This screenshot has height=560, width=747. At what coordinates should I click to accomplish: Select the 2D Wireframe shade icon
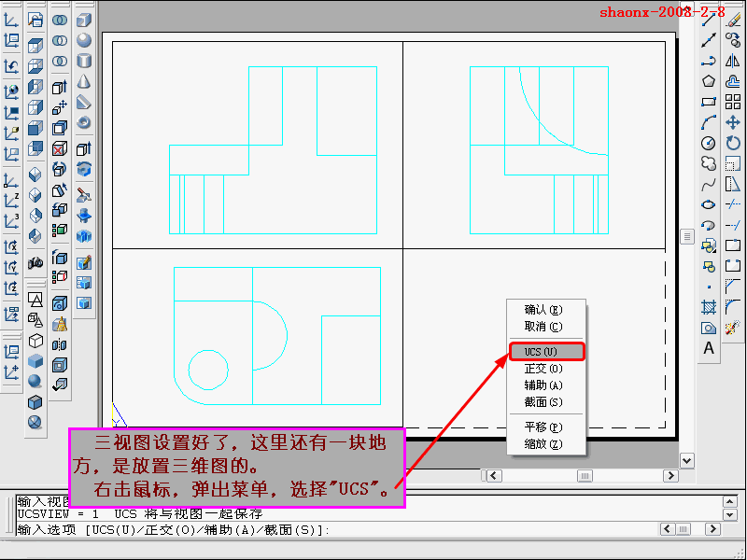pyautogui.click(x=35, y=300)
